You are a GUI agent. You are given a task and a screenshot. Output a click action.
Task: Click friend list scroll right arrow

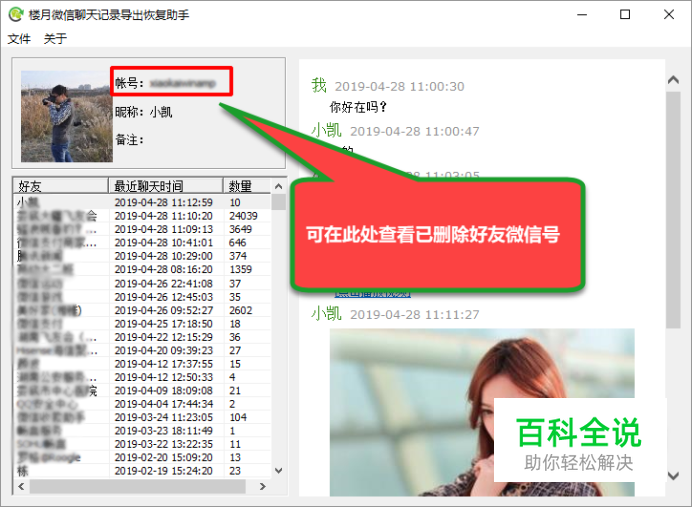[x=263, y=486]
